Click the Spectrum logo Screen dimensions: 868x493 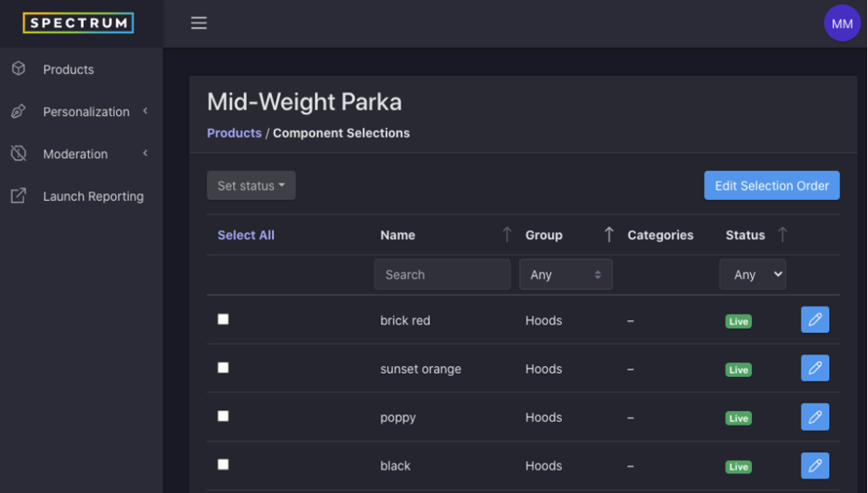[78, 23]
